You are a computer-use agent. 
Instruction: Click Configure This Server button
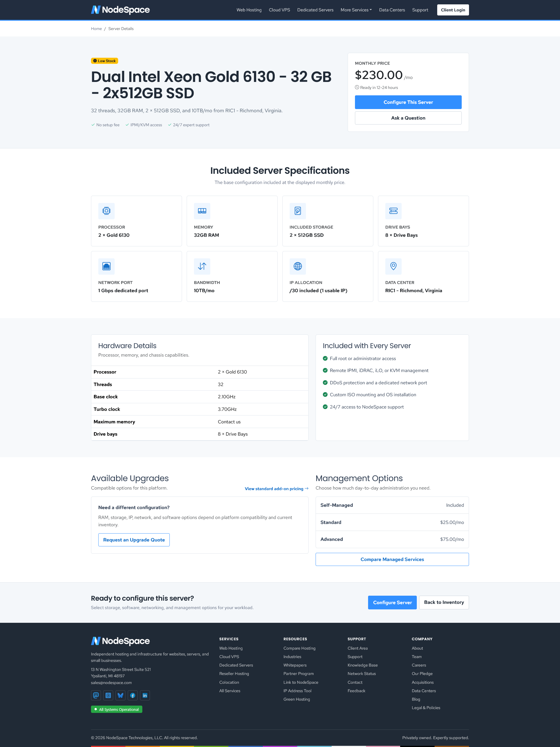[x=408, y=102]
